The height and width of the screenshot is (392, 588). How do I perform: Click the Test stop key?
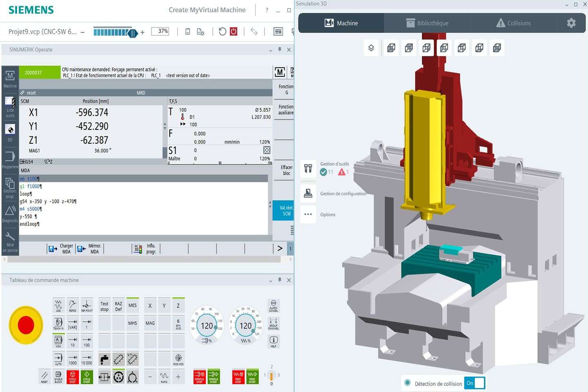(x=105, y=306)
